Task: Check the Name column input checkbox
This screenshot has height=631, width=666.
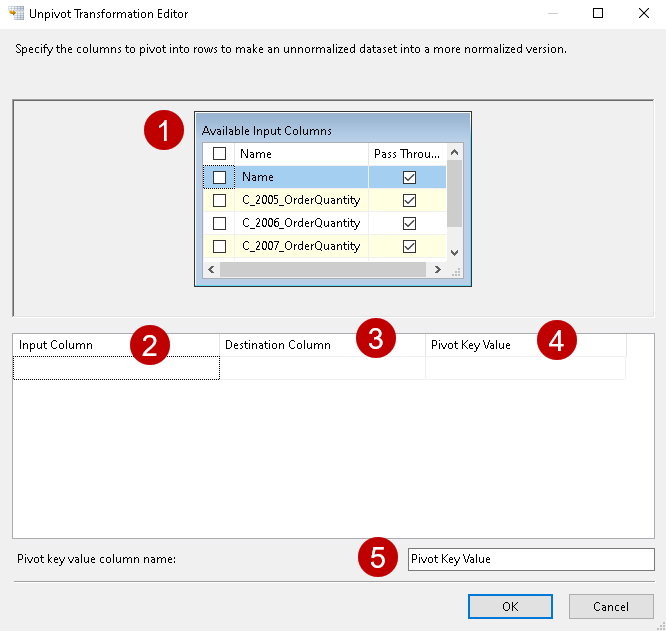Action: 219,177
